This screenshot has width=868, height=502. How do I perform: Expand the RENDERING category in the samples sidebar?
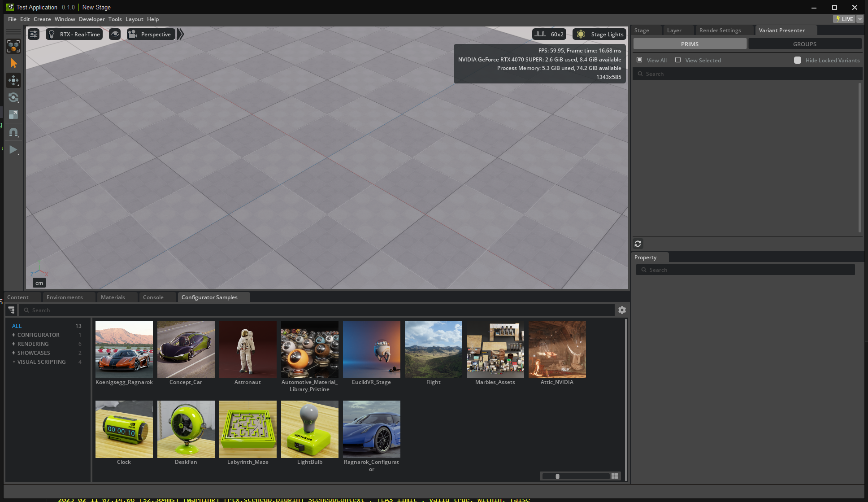[13, 344]
